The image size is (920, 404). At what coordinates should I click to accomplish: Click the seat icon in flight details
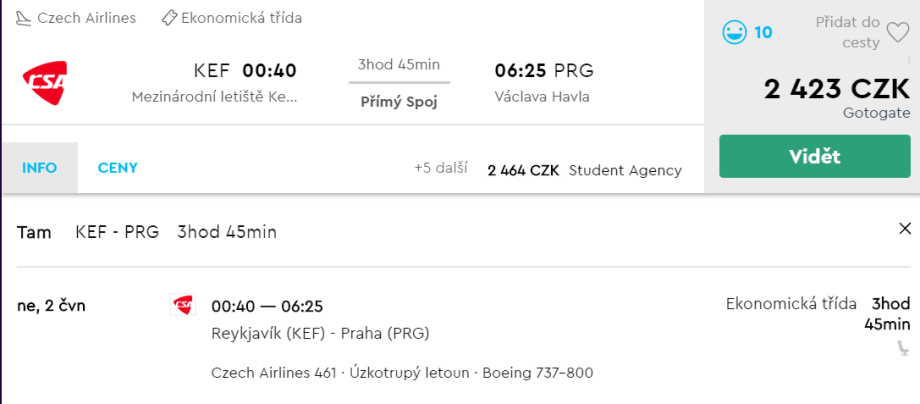coord(903,348)
